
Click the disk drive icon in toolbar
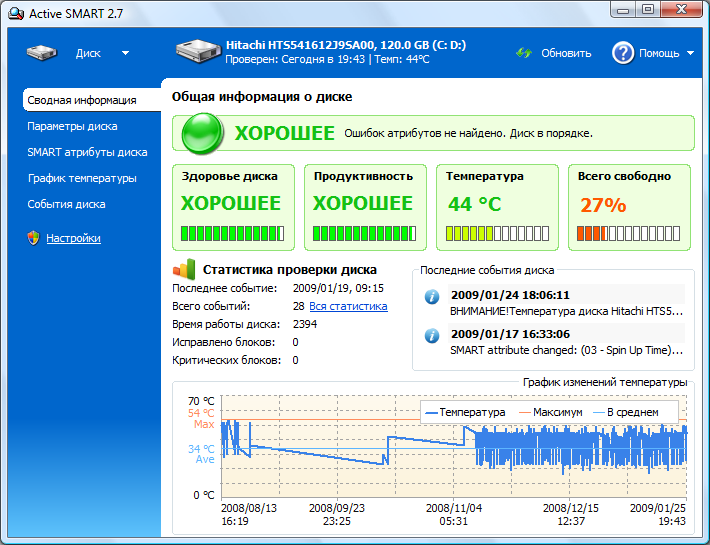pos(43,53)
